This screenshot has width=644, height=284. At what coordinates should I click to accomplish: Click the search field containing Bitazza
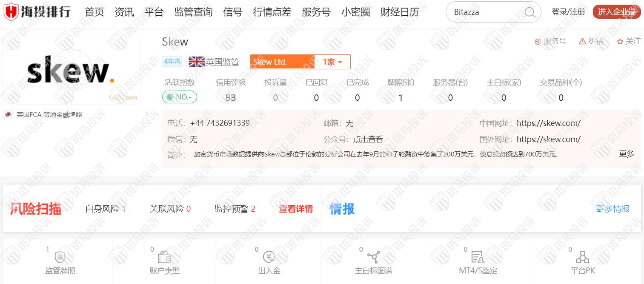coord(485,12)
